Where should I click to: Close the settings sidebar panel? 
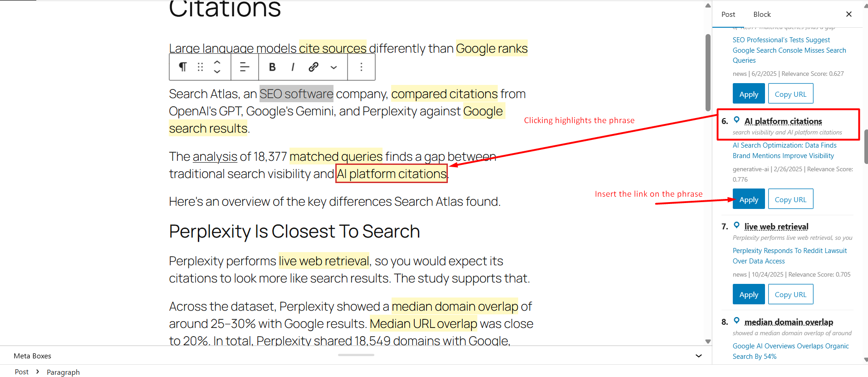click(x=848, y=15)
